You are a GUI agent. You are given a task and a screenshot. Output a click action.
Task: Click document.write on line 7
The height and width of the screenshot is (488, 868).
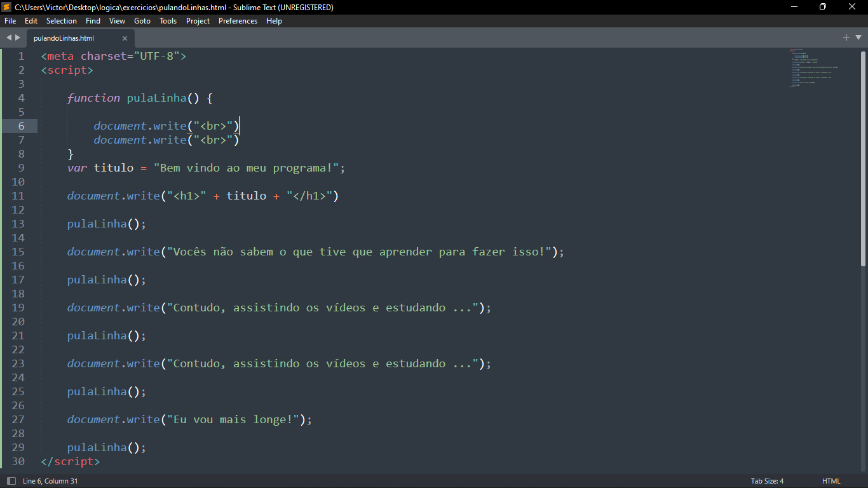click(x=140, y=140)
